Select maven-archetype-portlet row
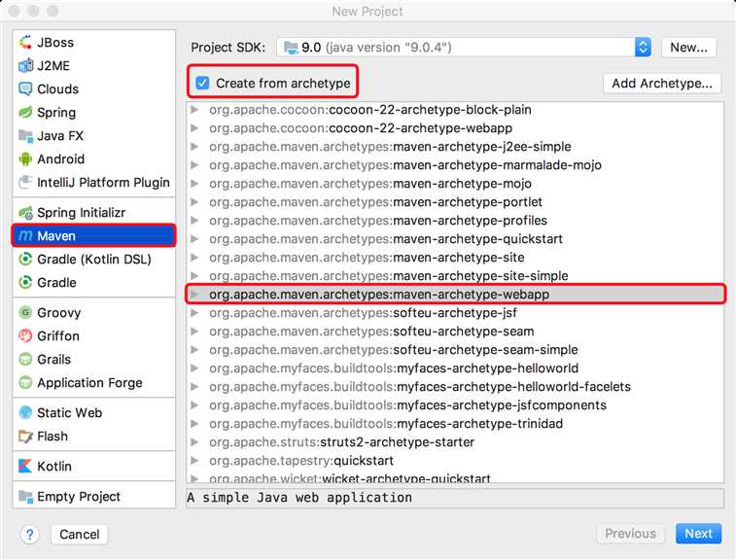This screenshot has height=560, width=736. [455, 202]
